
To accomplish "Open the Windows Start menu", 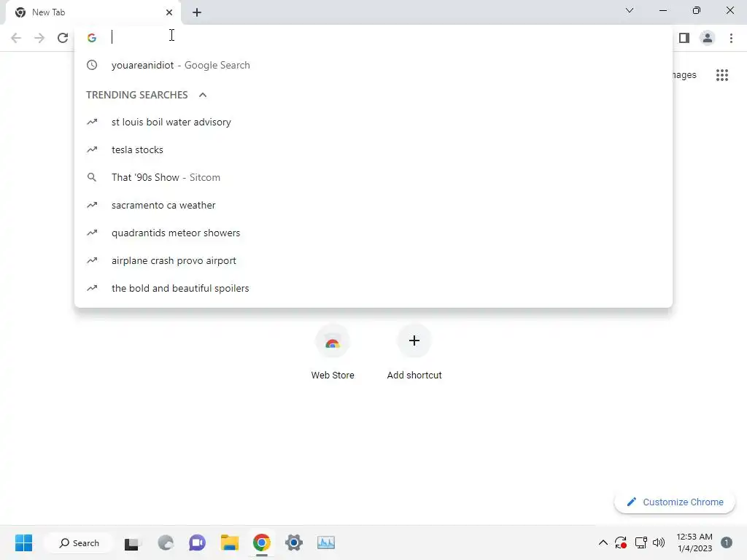I will (23, 542).
